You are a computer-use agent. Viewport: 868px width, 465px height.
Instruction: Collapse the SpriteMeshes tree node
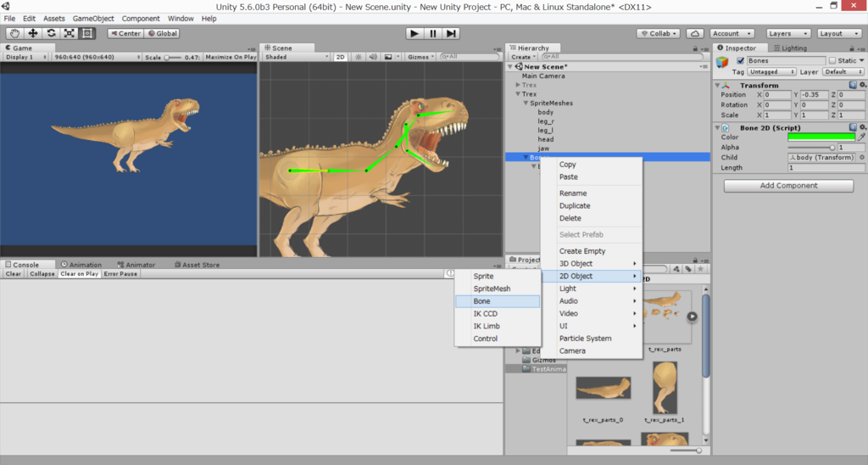526,103
